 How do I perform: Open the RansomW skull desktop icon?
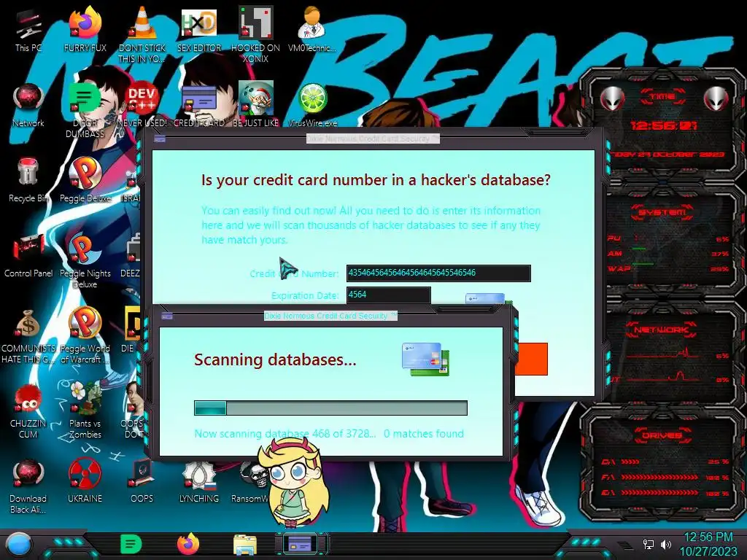click(x=252, y=481)
